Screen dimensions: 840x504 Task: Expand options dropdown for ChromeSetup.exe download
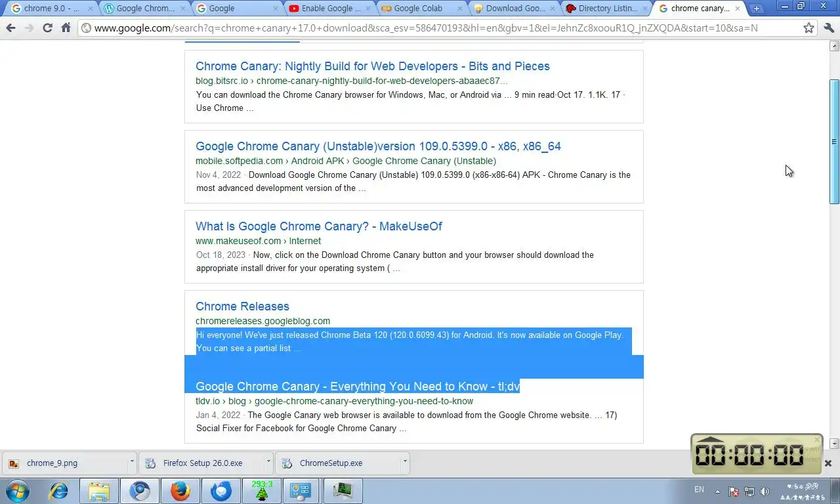coord(405,463)
